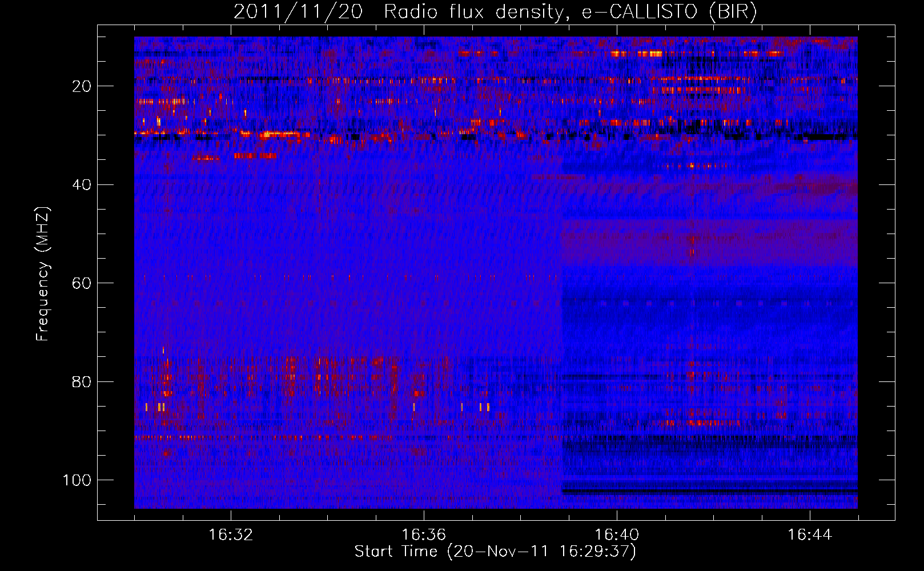The height and width of the screenshot is (571, 924).
Task: Click the '16:40' time tick label
Action: (617, 535)
